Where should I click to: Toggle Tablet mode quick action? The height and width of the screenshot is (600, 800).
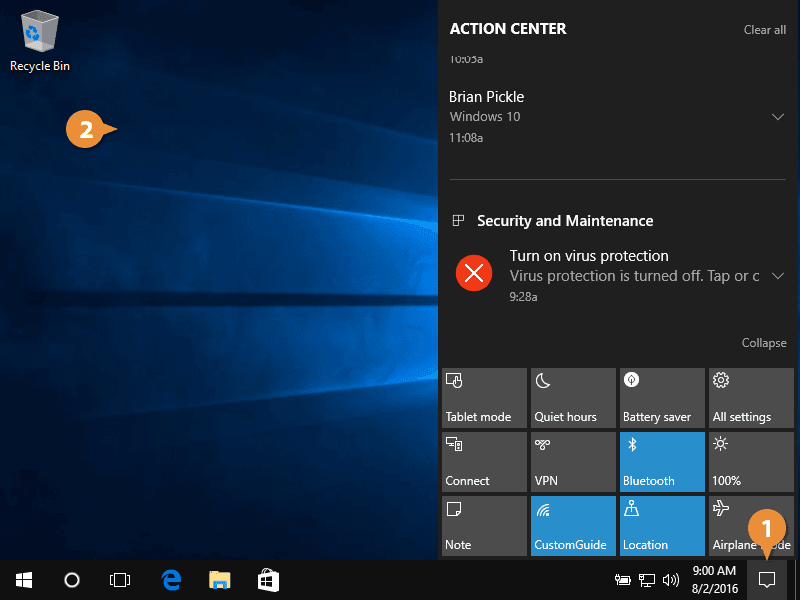click(x=484, y=398)
